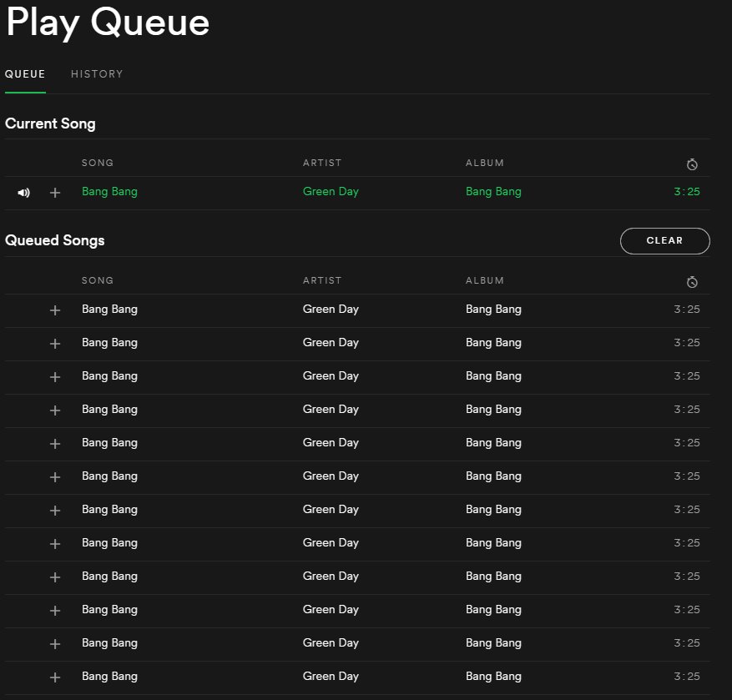
Task: Click the plus icon on the fourth queued song
Action: pyautogui.click(x=55, y=410)
